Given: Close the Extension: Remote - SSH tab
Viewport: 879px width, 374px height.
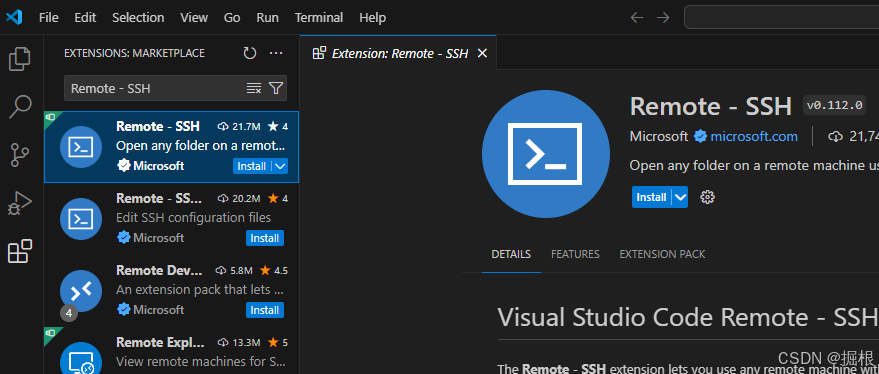Looking at the screenshot, I should point(482,53).
